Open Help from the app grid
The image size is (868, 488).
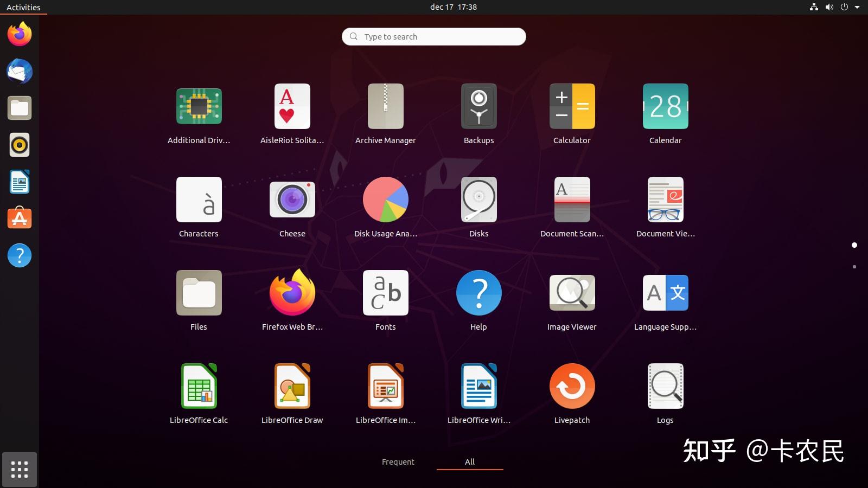click(479, 293)
